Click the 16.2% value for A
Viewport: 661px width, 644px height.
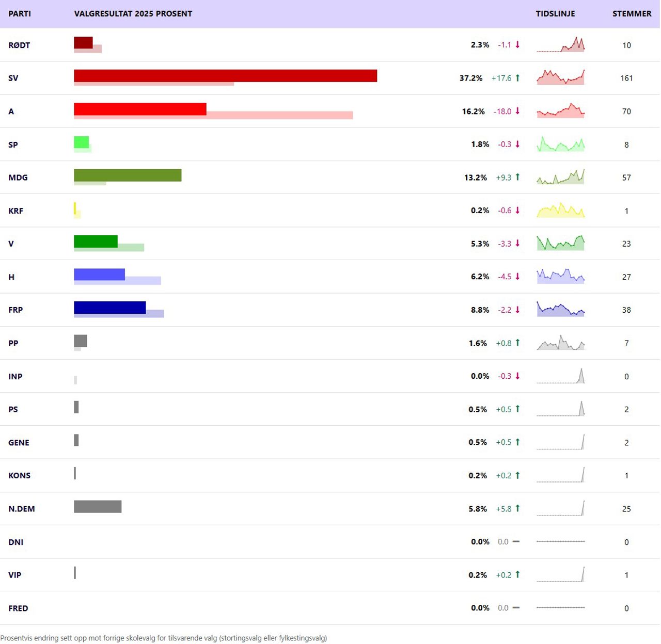pos(474,111)
